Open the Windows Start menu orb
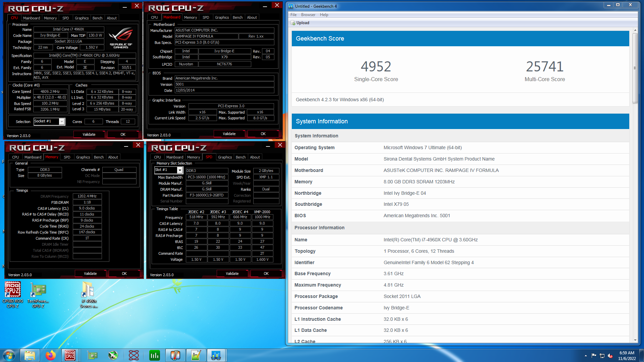This screenshot has height=362, width=644. (9, 355)
